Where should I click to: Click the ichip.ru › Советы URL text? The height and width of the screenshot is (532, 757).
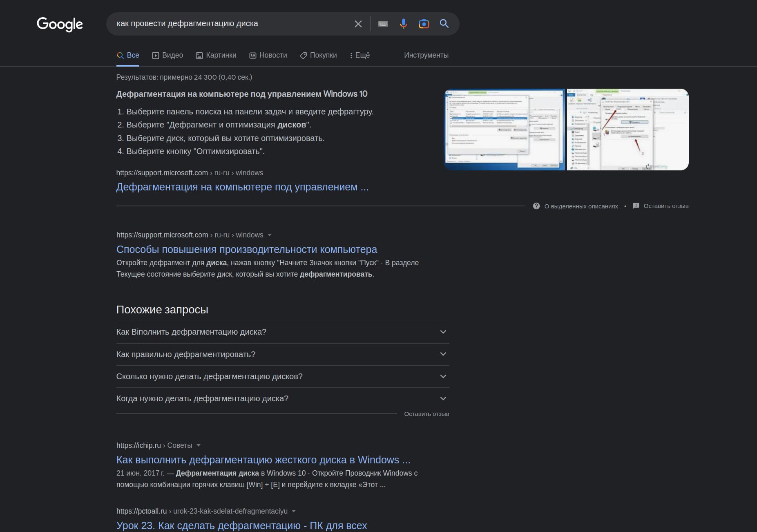(x=154, y=445)
